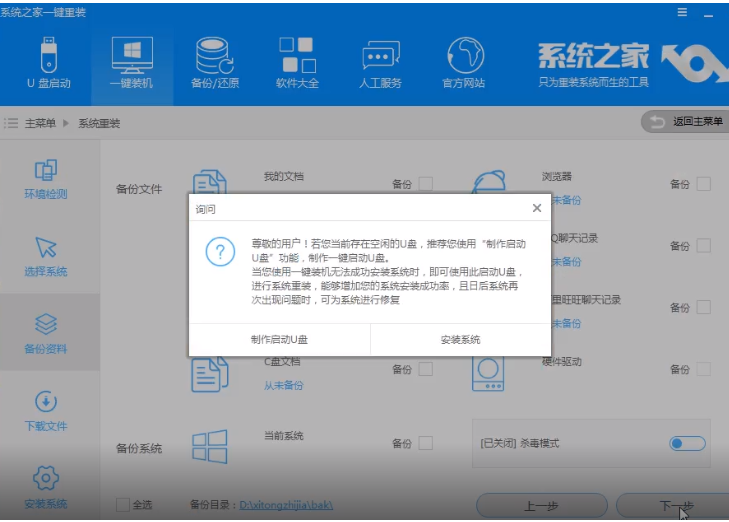Check the 全选 checkbox
Image resolution: width=729 pixels, height=522 pixels.
[x=123, y=505]
